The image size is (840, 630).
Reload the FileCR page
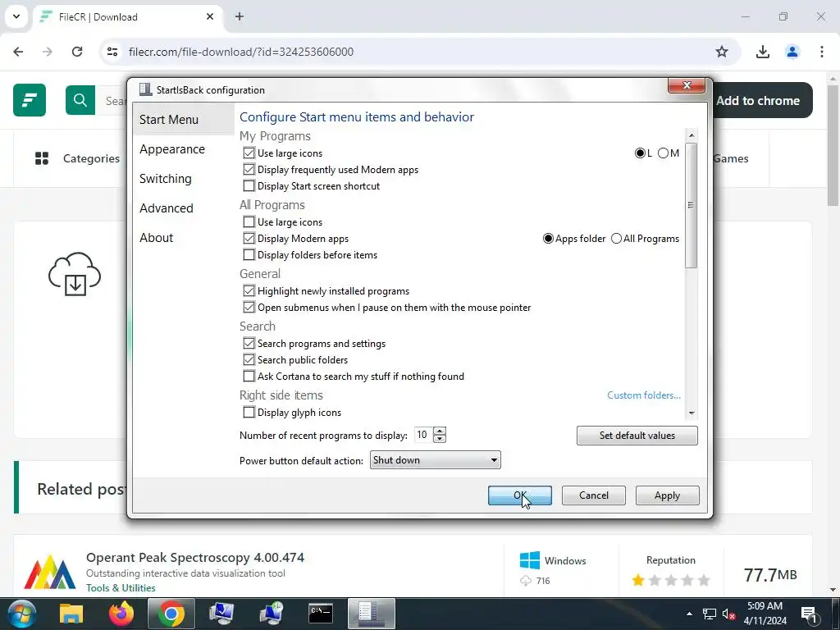click(x=77, y=52)
